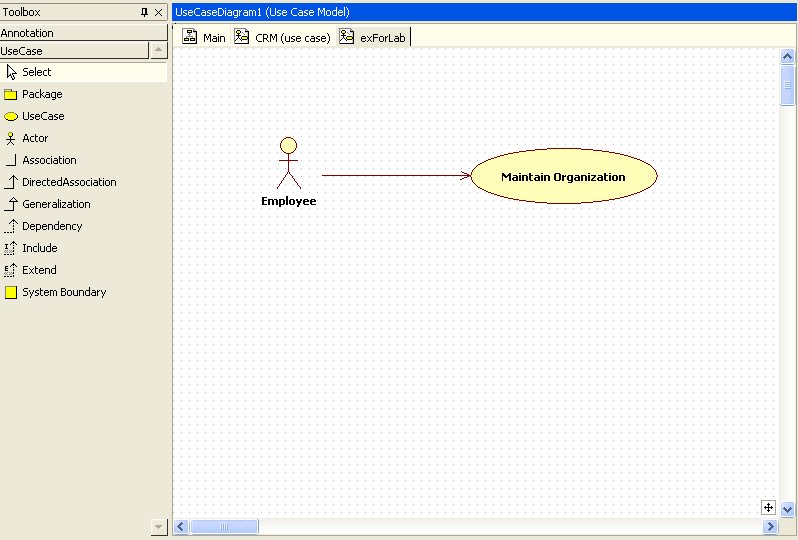This screenshot has width=798, height=540.
Task: Select the Select pointer tool
Action: click(x=83, y=72)
